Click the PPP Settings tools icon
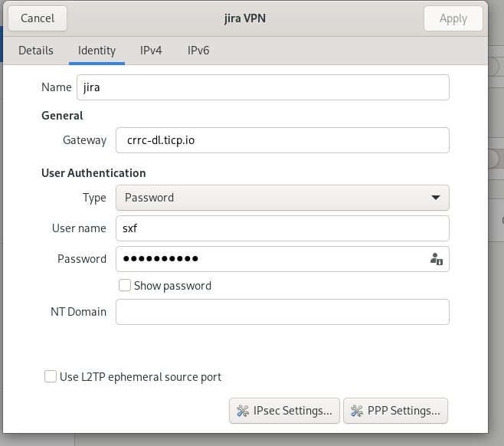504x446 pixels. (x=357, y=411)
